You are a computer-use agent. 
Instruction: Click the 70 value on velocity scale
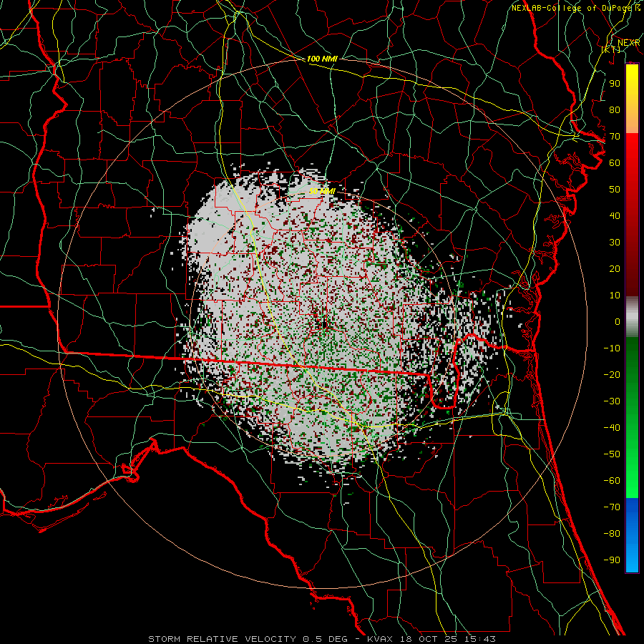pos(615,137)
